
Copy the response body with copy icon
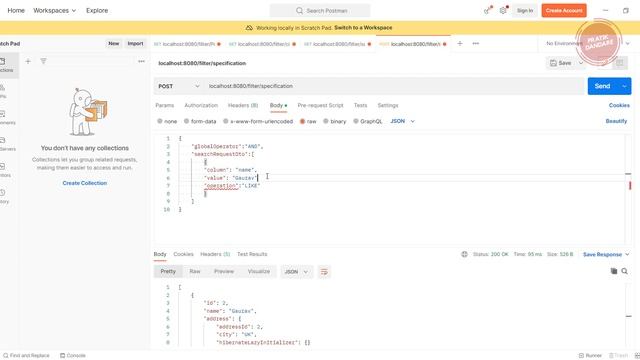(x=613, y=271)
